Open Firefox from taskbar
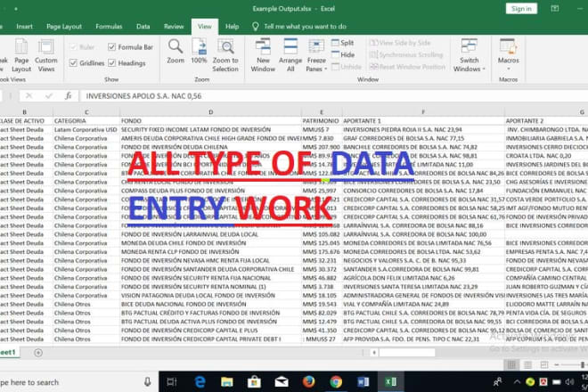The width and height of the screenshot is (588, 392). pos(308,382)
